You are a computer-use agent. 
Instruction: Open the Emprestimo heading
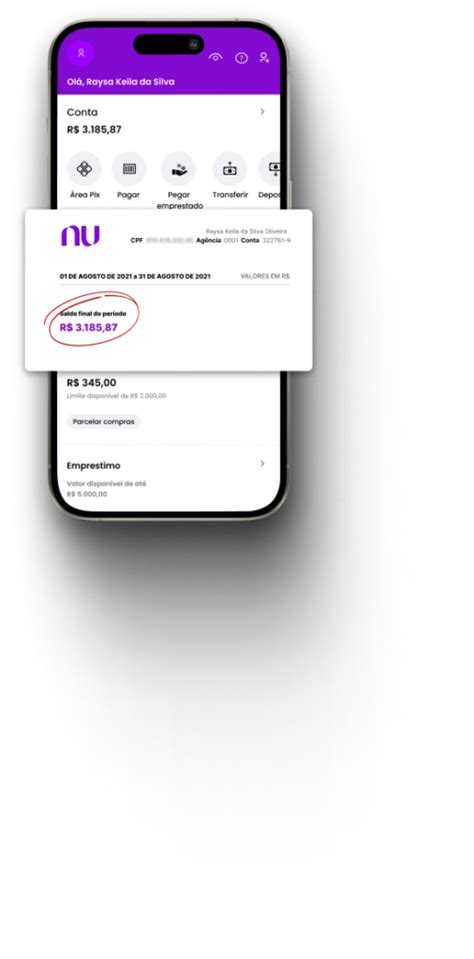(x=94, y=466)
